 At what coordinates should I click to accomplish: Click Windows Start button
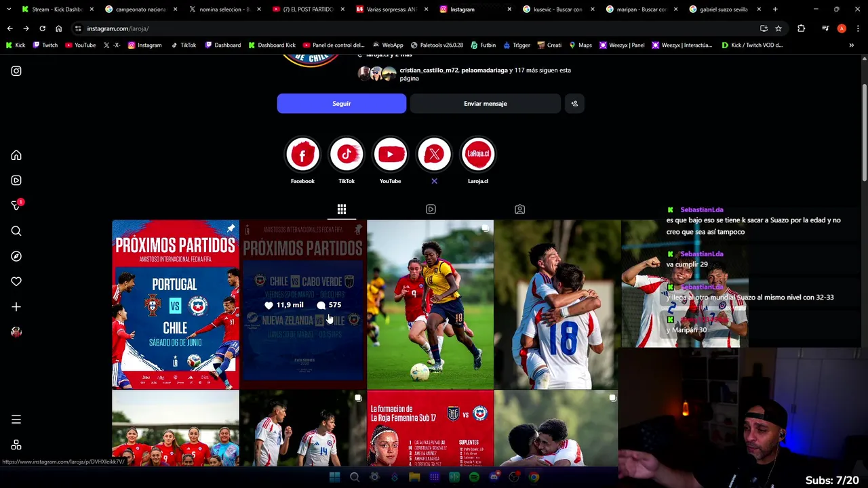pyautogui.click(x=334, y=477)
